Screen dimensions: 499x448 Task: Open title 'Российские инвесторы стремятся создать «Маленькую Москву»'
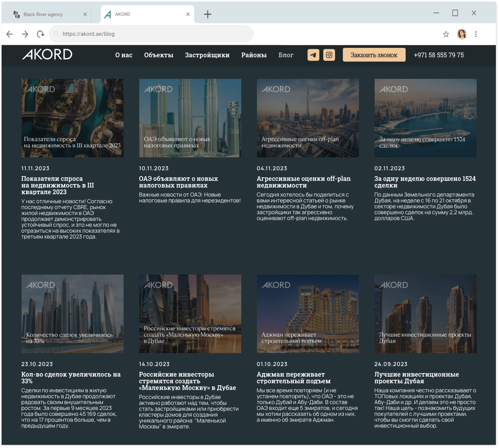[x=188, y=381]
